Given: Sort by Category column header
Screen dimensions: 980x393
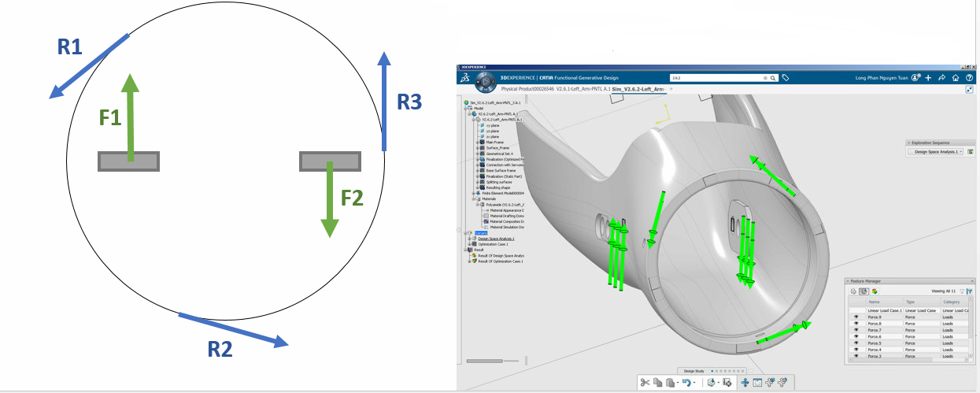Looking at the screenshot, I should click(951, 302).
